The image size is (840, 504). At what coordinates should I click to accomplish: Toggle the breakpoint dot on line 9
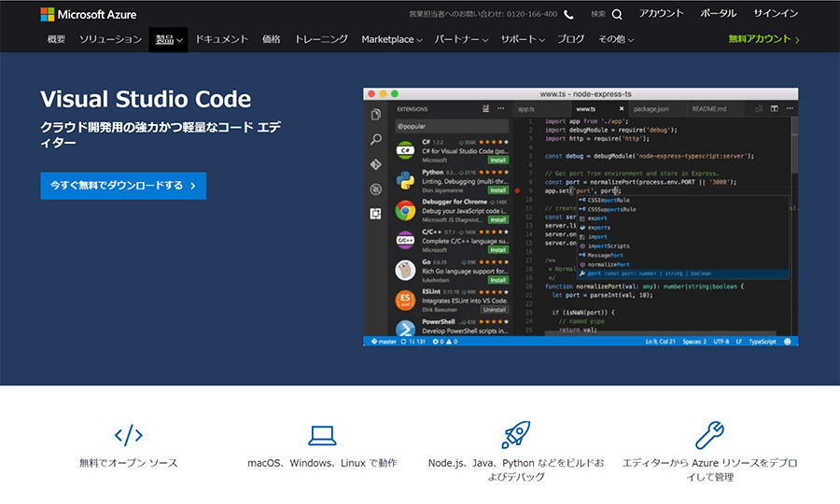click(517, 190)
